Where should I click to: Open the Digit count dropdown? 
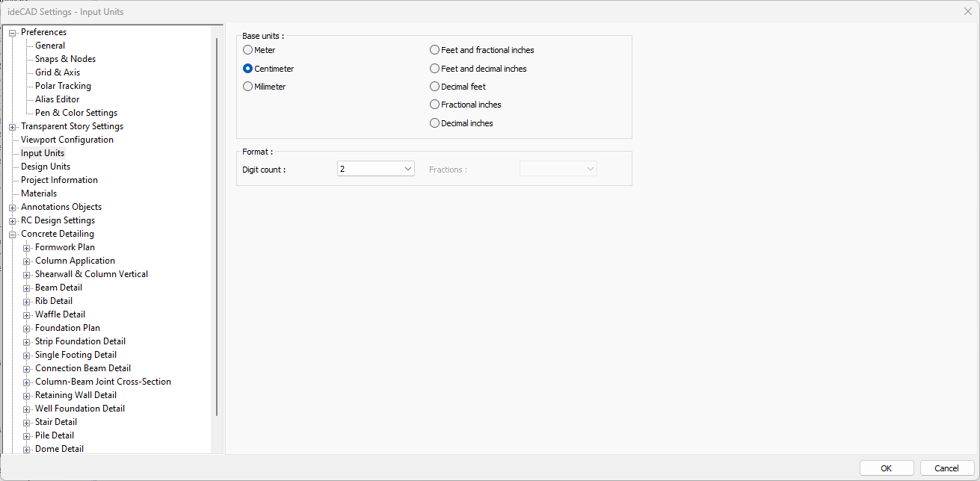(375, 169)
